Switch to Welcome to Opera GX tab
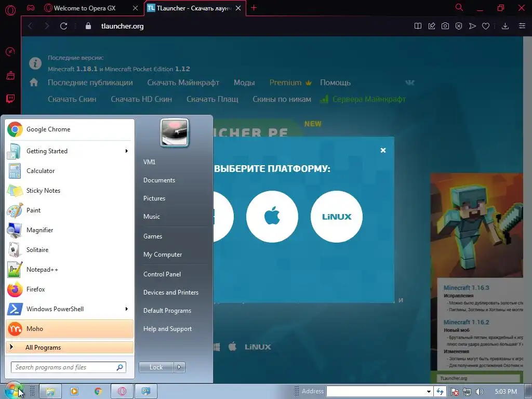The height and width of the screenshot is (399, 532). click(91, 8)
